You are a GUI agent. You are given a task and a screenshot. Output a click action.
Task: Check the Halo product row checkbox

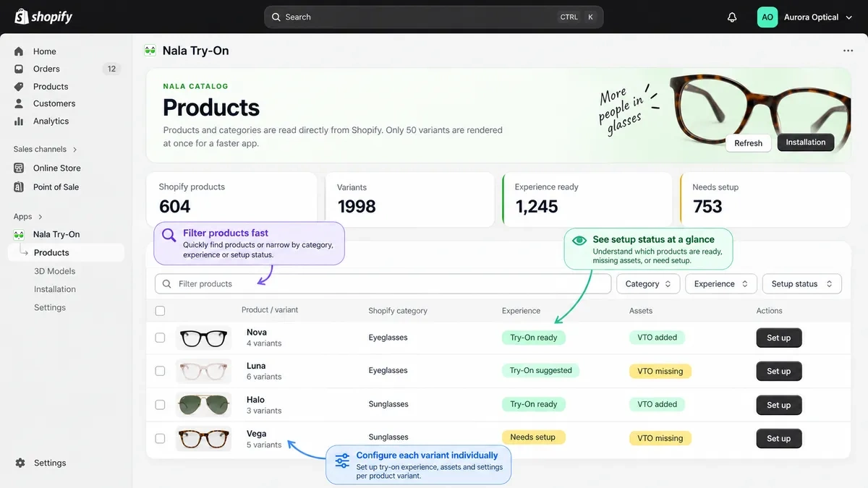click(x=160, y=405)
